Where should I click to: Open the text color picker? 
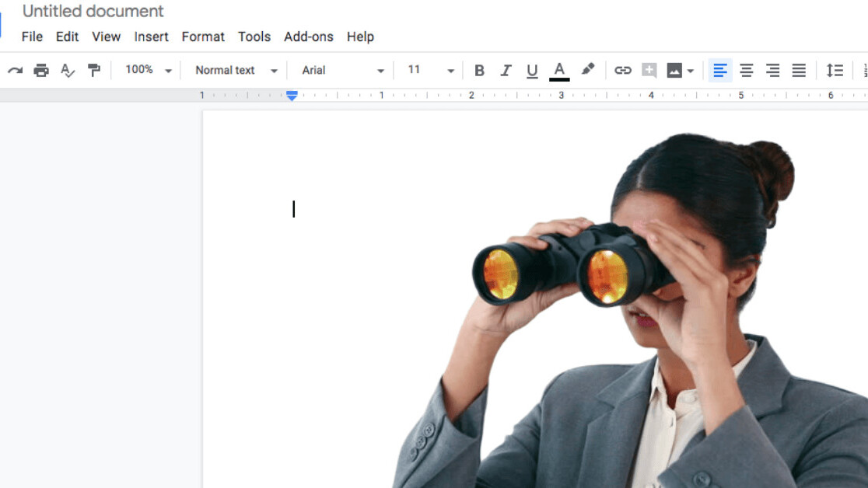click(558, 71)
